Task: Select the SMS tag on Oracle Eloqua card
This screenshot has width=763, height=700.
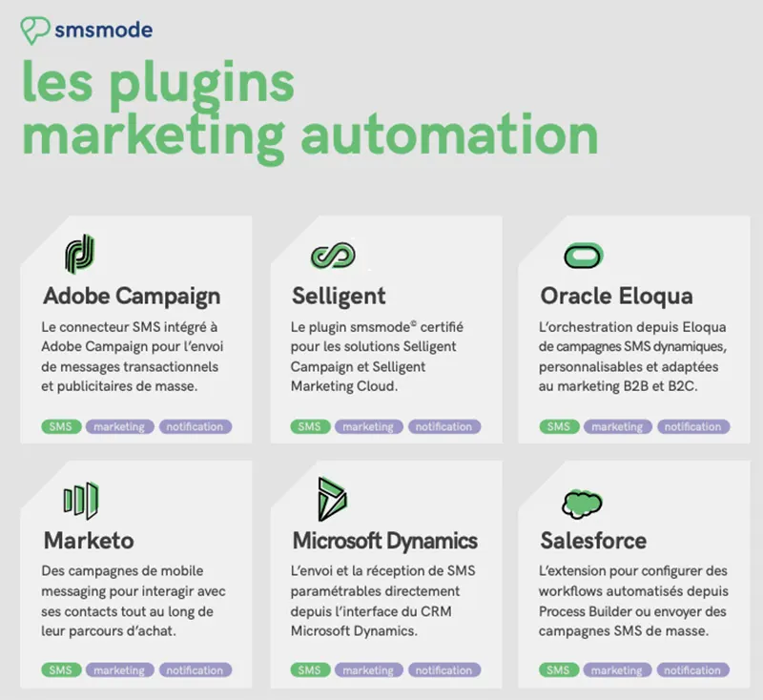Action: point(559,426)
